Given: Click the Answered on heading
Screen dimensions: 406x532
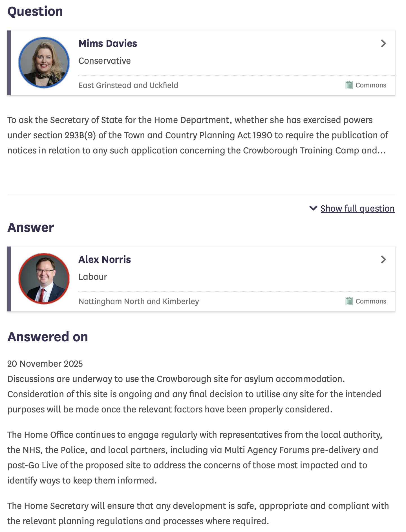Looking at the screenshot, I should pyautogui.click(x=48, y=337).
